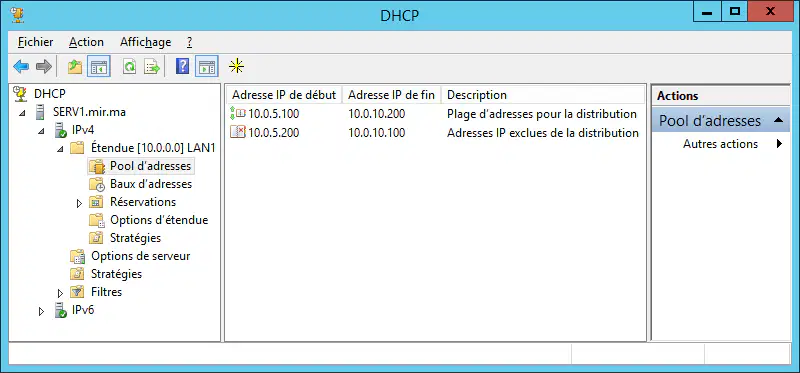Screen dimensions: 800x373
Task: Sort by Adresse IP de fin column
Action: pos(391,95)
